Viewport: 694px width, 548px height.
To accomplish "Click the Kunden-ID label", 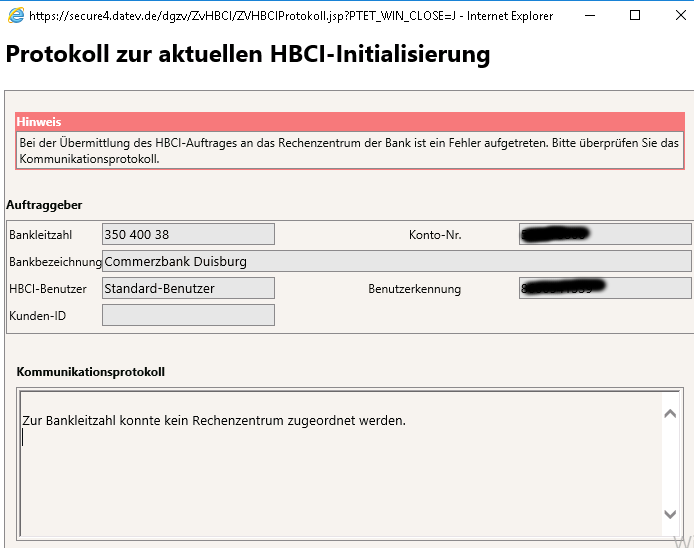I will 37,316.
